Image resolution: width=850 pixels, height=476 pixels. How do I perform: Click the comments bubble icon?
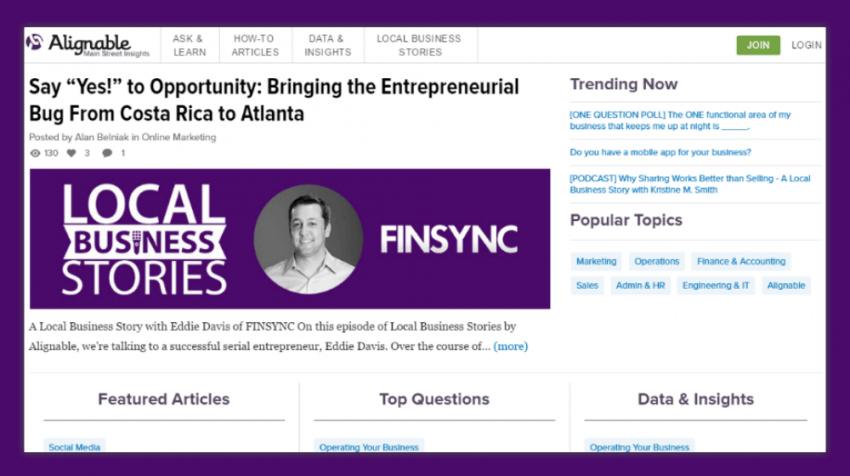coord(107,153)
